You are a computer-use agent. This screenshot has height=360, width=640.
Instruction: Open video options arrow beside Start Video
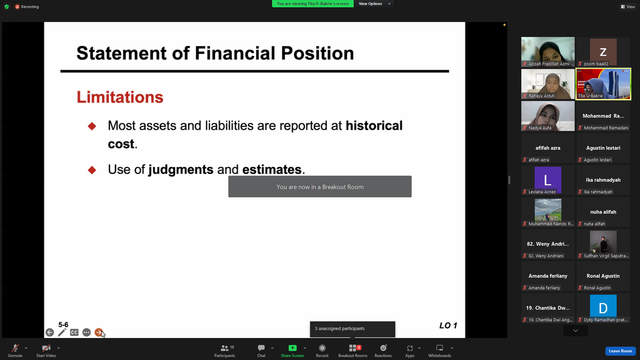59,348
